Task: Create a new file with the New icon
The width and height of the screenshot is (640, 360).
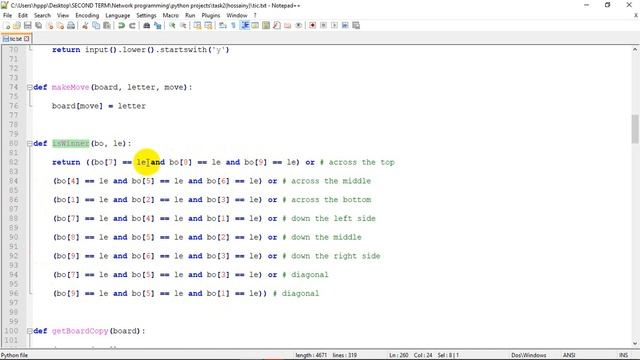Action: tap(7, 25)
